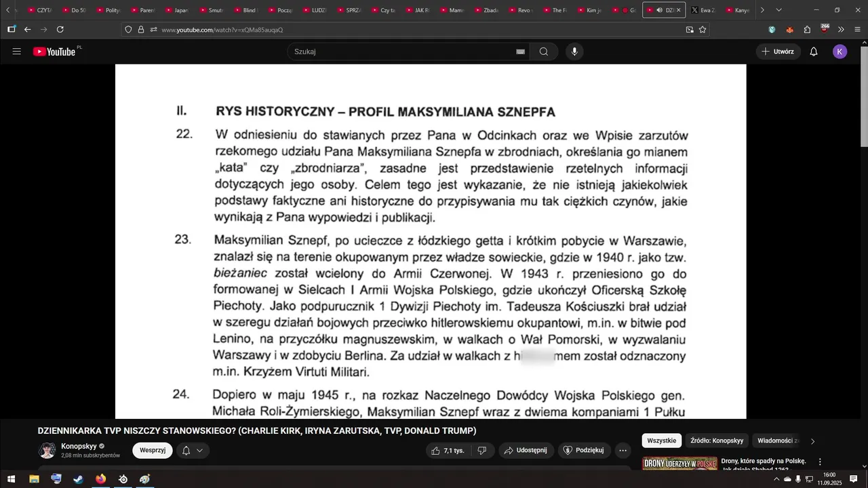Image resolution: width=868 pixels, height=488 pixels.
Task: Open the more actions three-dot menu
Action: (x=623, y=451)
